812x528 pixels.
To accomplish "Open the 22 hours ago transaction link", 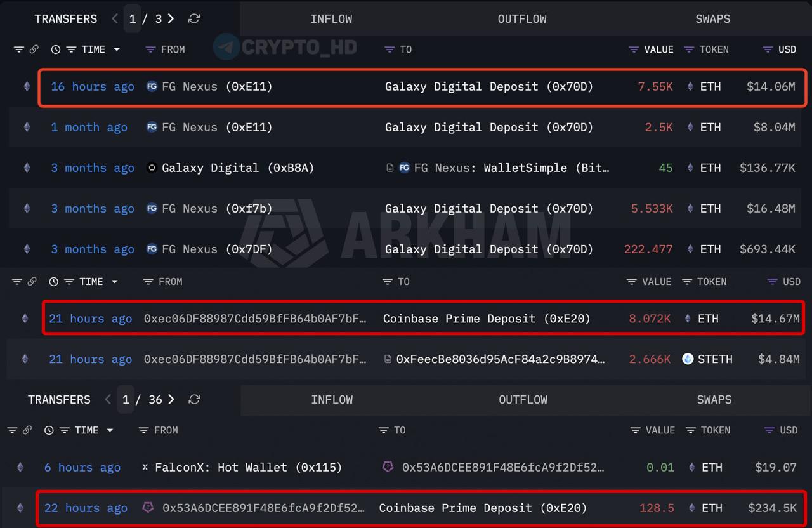I will click(x=86, y=508).
